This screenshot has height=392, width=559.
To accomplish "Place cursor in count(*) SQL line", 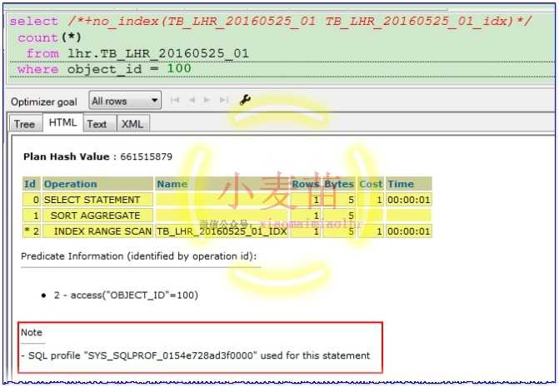I will coord(49,37).
